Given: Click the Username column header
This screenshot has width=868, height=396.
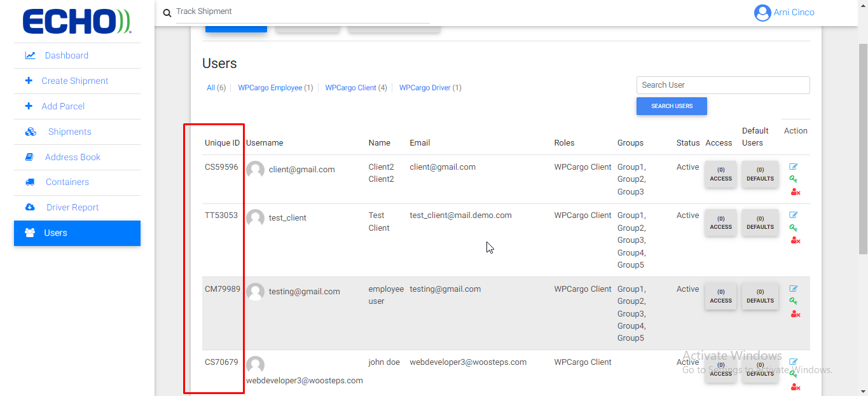Looking at the screenshot, I should click(x=265, y=143).
